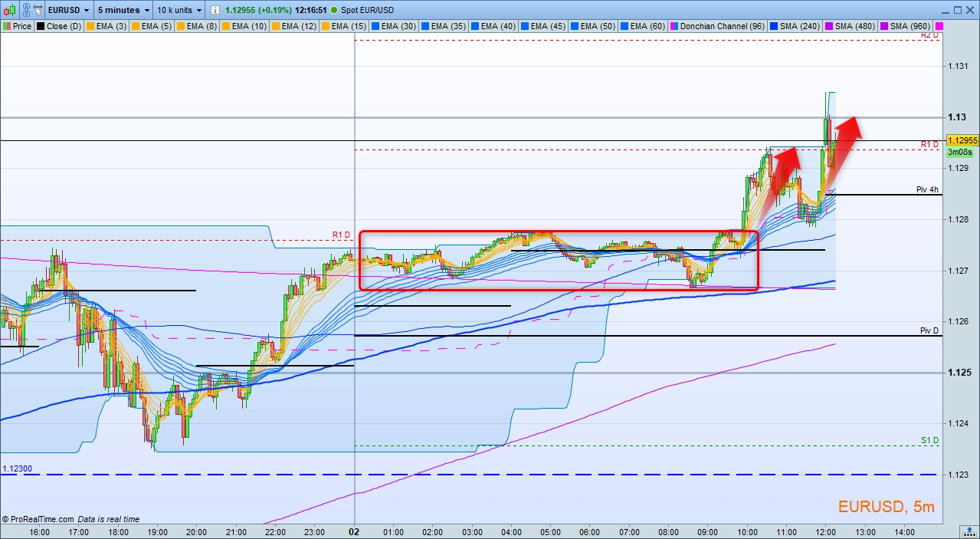
Task: Open EMA (12) indicator settings
Action: pyautogui.click(x=293, y=26)
